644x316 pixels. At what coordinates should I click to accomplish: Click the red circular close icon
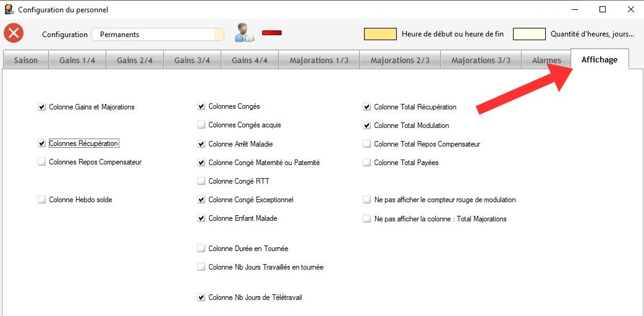tap(14, 33)
